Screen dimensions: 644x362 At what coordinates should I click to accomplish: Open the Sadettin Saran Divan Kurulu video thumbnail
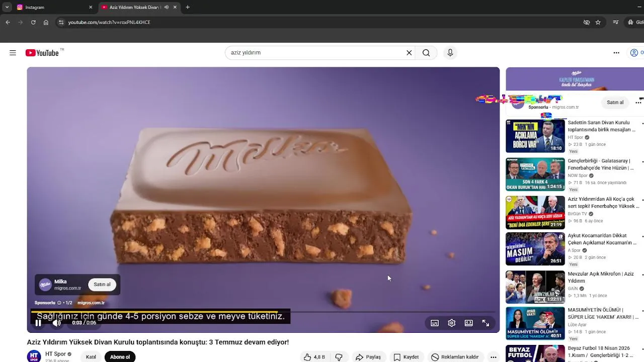click(x=535, y=136)
